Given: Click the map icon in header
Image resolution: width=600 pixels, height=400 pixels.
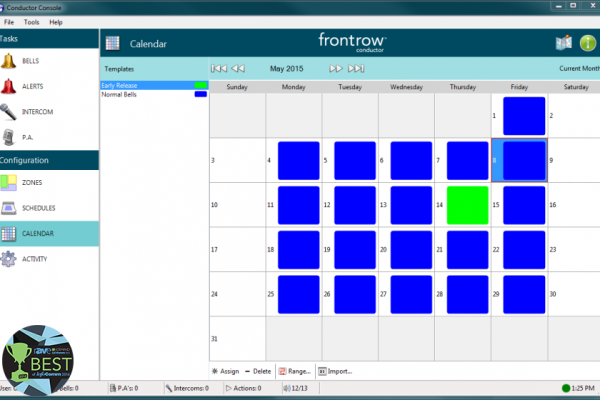Looking at the screenshot, I should [x=564, y=42].
